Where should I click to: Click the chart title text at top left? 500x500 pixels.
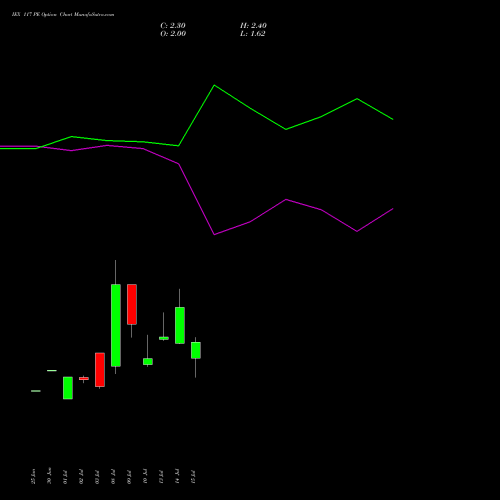63,15
